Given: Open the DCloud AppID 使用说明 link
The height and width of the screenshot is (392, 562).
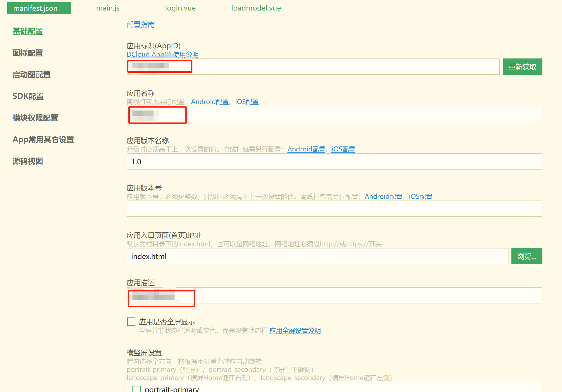Looking at the screenshot, I should (162, 54).
